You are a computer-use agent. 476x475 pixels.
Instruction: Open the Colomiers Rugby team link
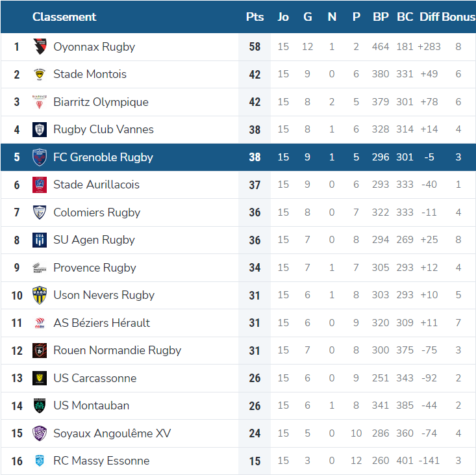(x=97, y=212)
